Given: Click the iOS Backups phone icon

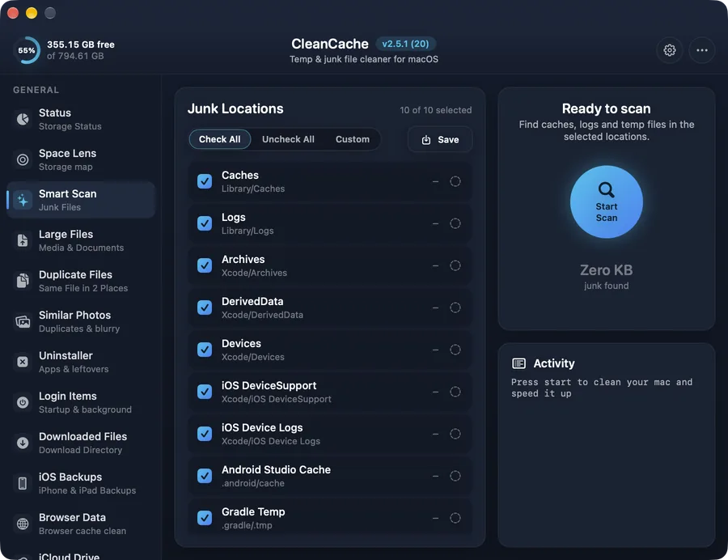Looking at the screenshot, I should click(x=23, y=483).
